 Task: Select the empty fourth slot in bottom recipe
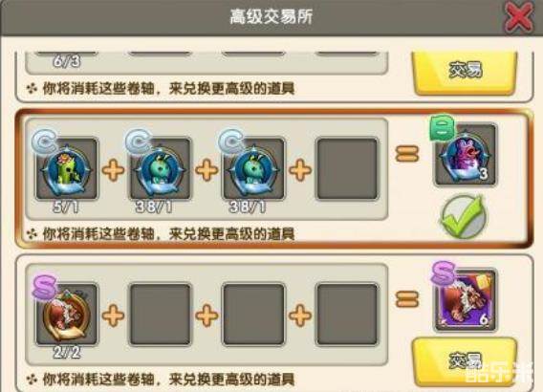coord(347,315)
